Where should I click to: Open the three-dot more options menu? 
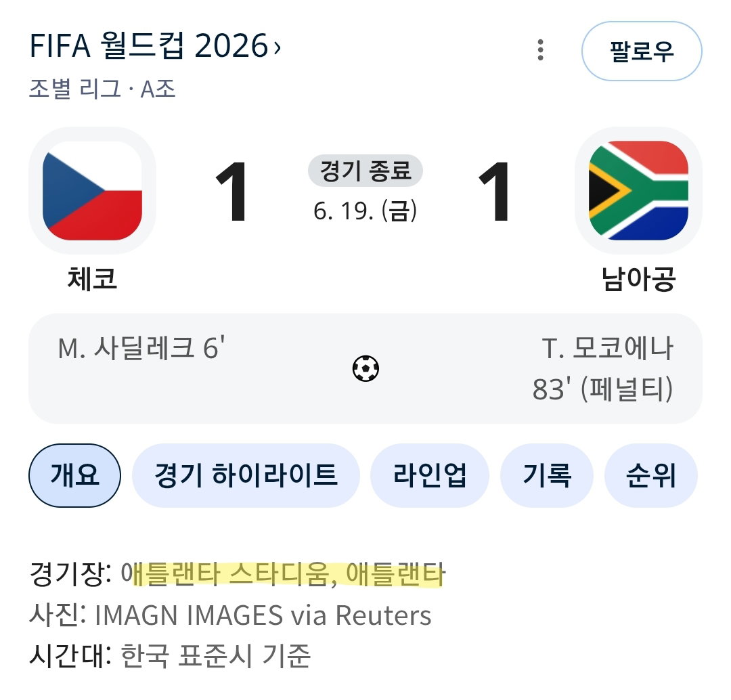tap(540, 50)
